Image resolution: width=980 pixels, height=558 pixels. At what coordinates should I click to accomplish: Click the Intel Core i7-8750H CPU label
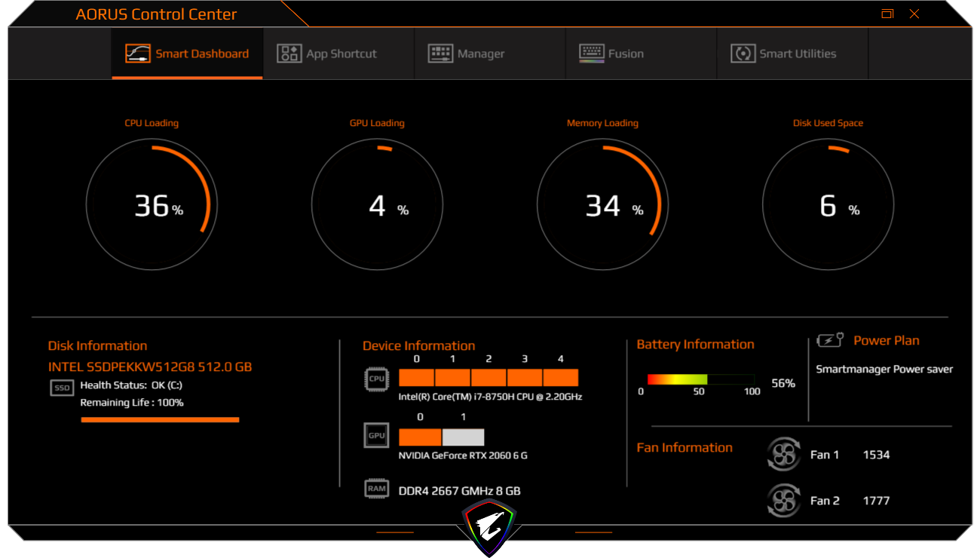pyautogui.click(x=490, y=397)
